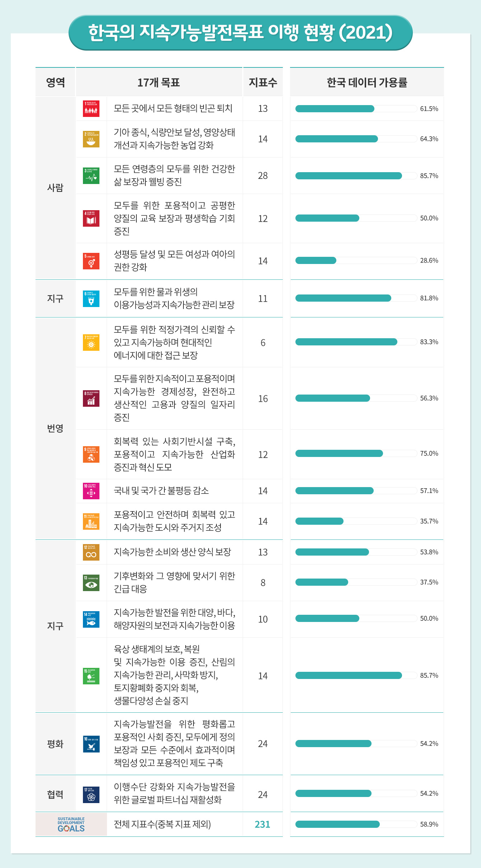Click the SDG 13 climate action eye icon
The width and height of the screenshot is (481, 868).
pos(91,582)
